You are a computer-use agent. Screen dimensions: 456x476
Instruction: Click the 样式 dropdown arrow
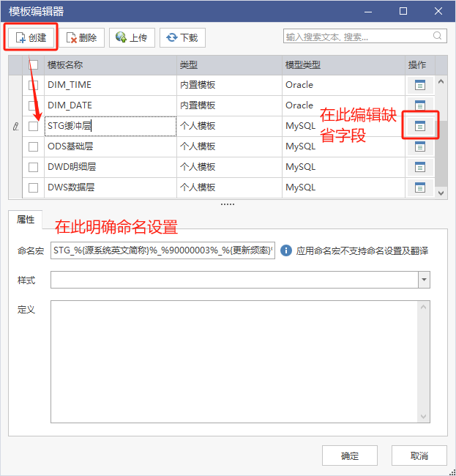424,280
